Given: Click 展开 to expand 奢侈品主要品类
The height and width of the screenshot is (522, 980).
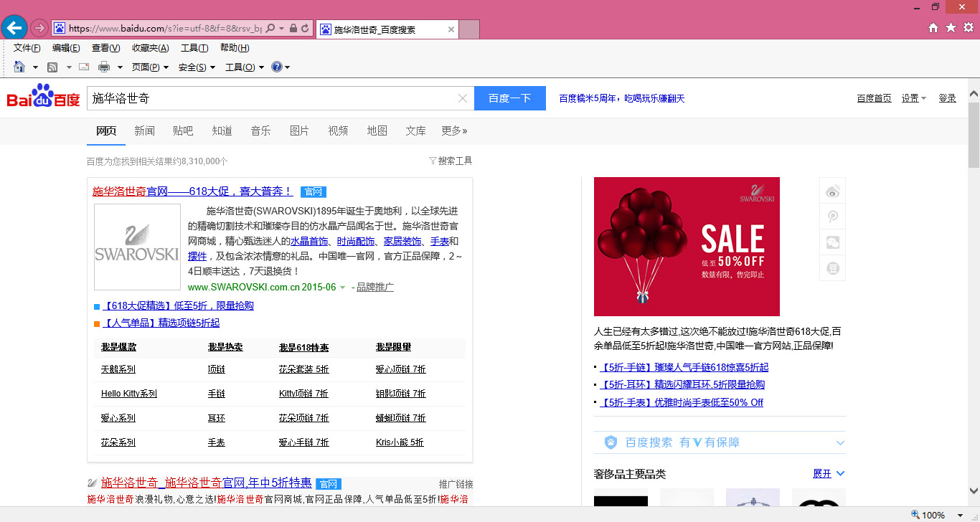Looking at the screenshot, I should click(829, 474).
